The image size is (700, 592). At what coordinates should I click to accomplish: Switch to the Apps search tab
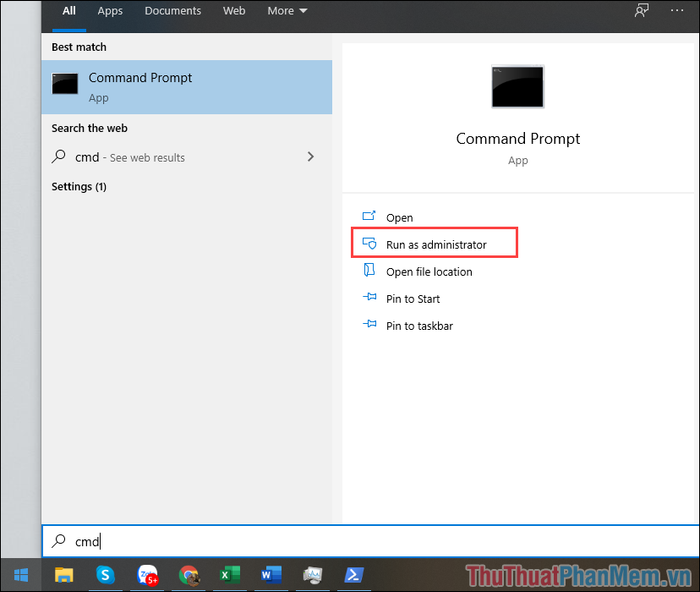[x=110, y=11]
